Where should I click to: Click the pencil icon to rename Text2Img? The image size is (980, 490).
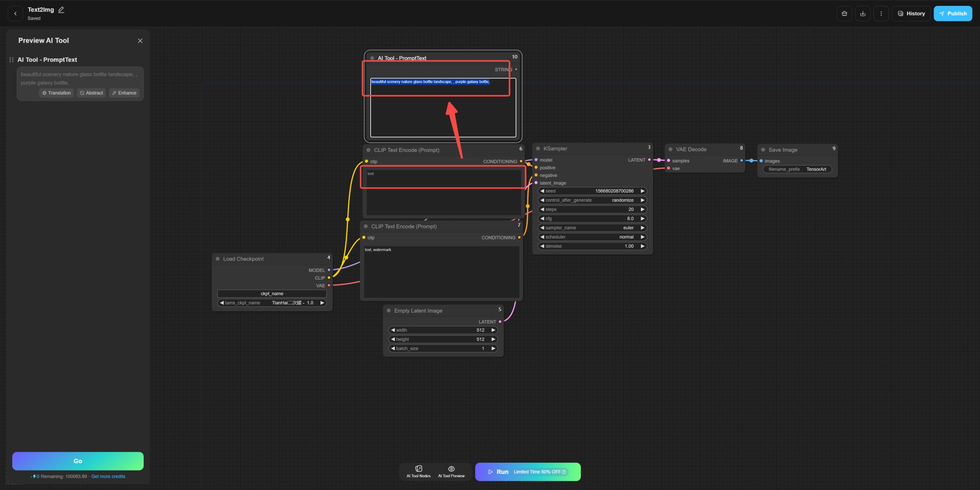pyautogui.click(x=61, y=9)
